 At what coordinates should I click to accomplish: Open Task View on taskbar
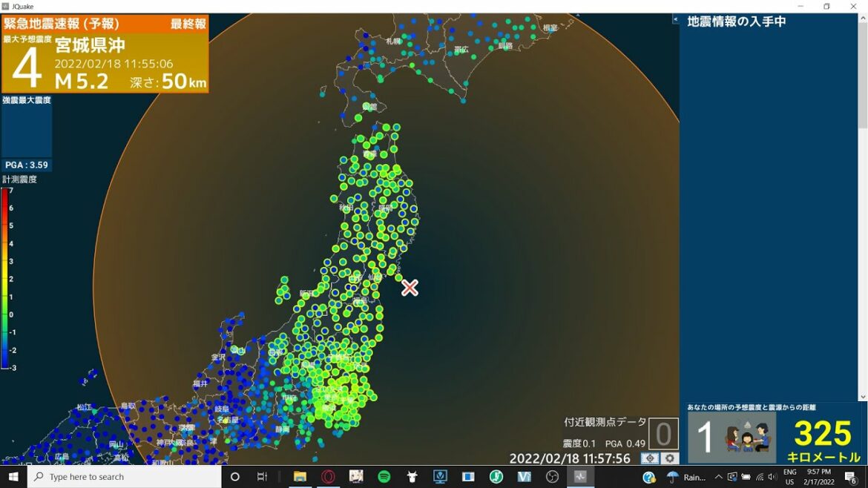tap(262, 477)
